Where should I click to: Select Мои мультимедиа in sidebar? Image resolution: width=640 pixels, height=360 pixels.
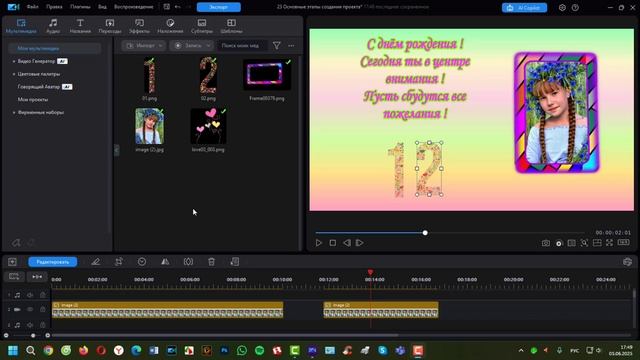point(54,48)
